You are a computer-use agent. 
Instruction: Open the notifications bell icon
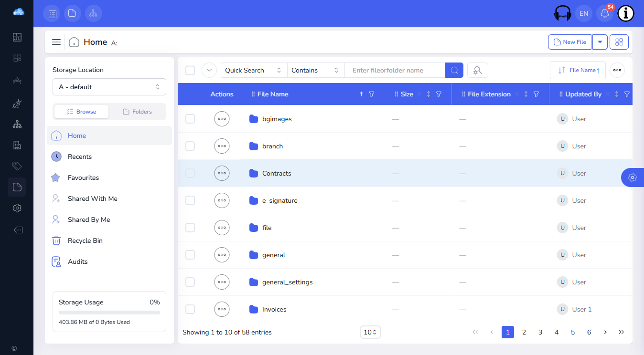pos(605,13)
